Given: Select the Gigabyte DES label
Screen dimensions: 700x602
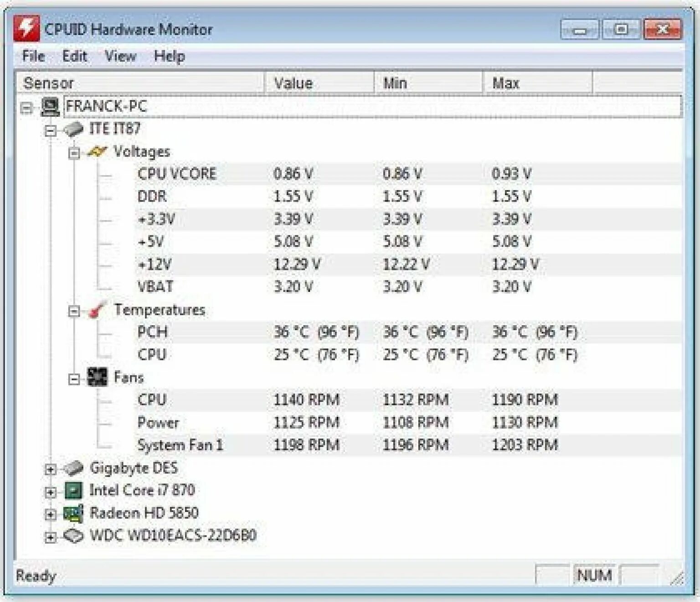Looking at the screenshot, I should 134,467.
